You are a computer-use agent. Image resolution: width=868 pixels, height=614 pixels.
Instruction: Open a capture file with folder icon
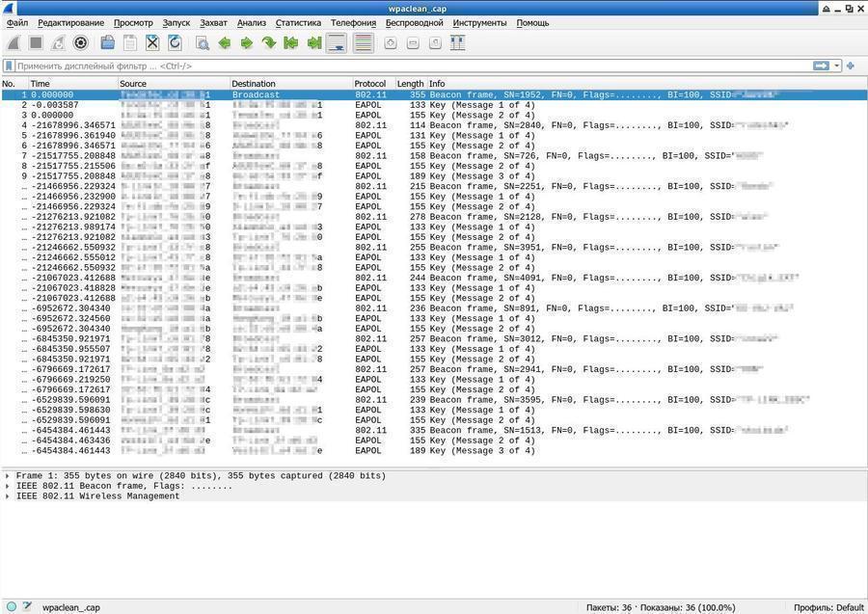tap(108, 43)
